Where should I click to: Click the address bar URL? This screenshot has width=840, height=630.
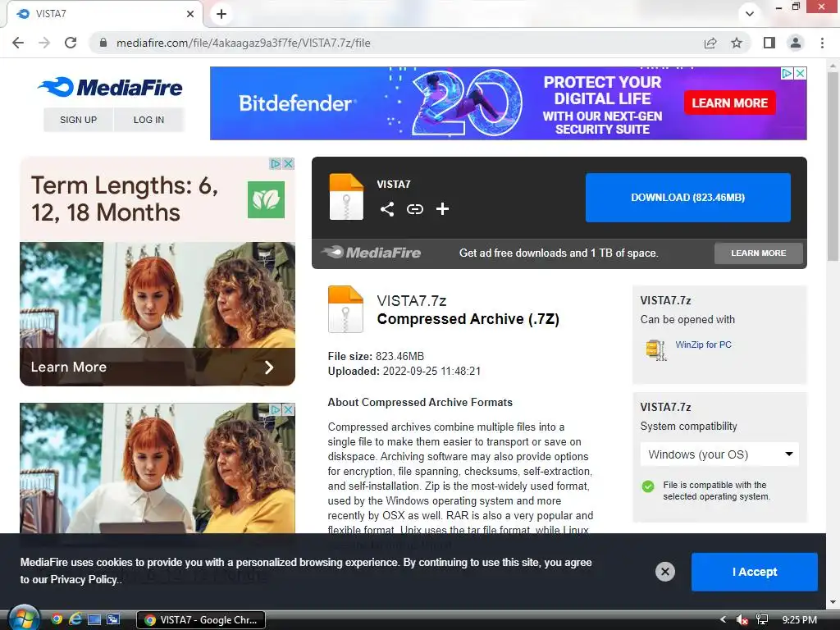click(243, 43)
